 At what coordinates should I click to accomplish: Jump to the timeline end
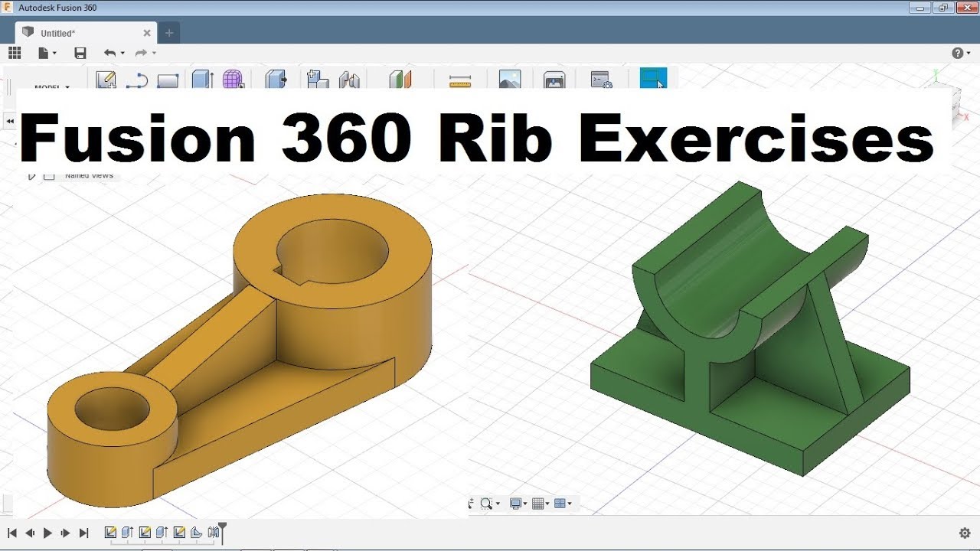84,533
